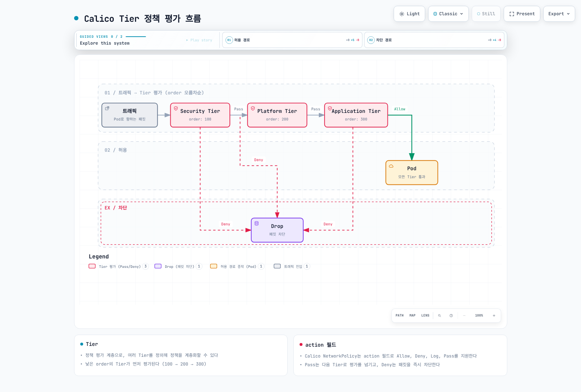This screenshot has height=392, width=581.
Task: Click the 02 / 허용 group label
Action: coord(116,150)
